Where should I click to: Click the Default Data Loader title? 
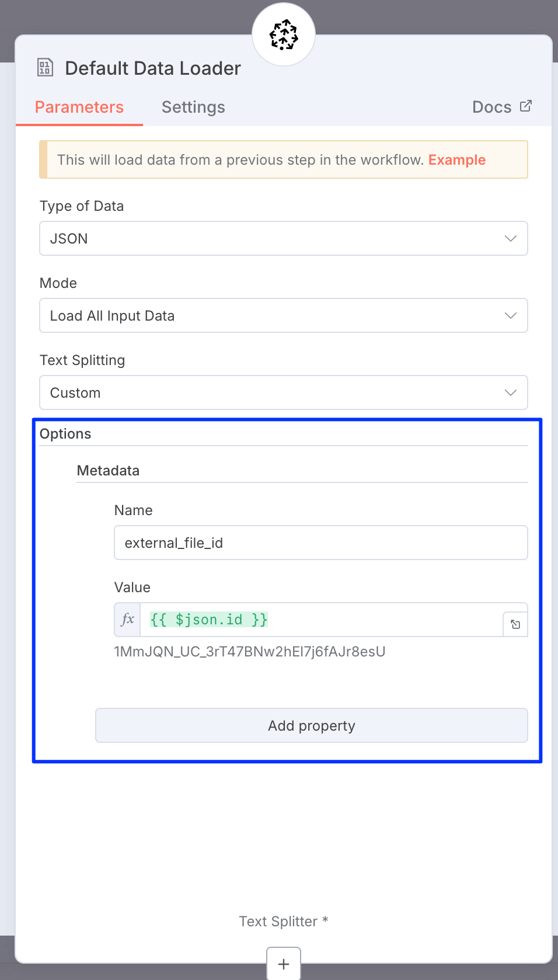coord(153,68)
